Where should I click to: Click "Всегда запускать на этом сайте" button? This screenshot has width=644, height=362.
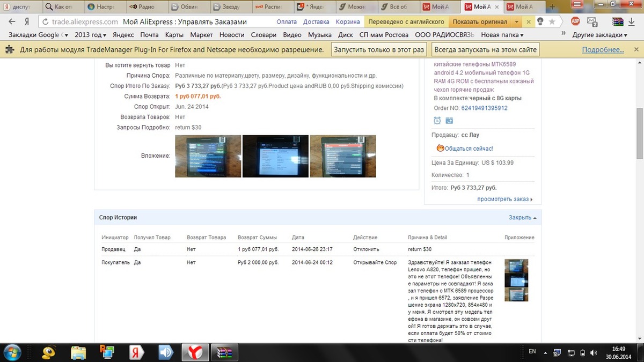pos(485,50)
